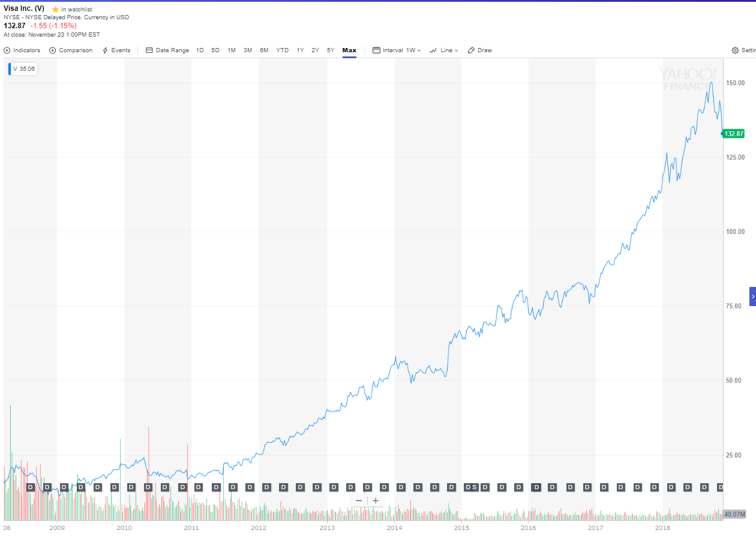Click the 2016 year label
756x536 pixels.
coord(529,528)
